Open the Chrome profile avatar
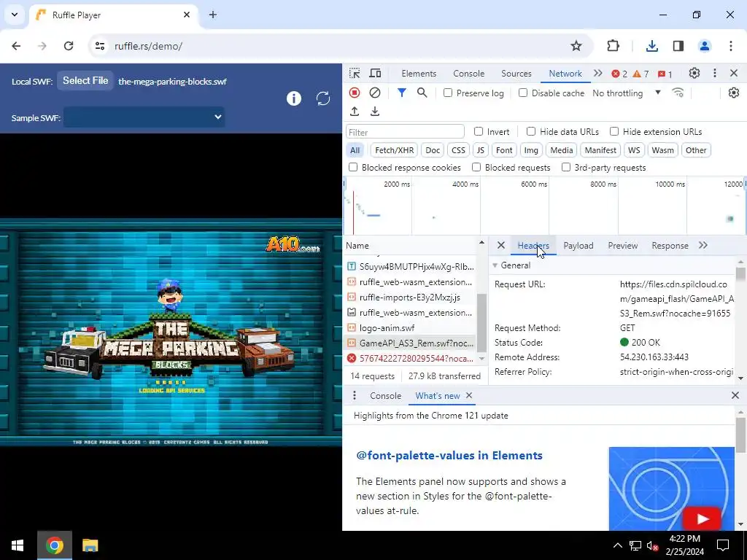The image size is (747, 560). (x=704, y=46)
